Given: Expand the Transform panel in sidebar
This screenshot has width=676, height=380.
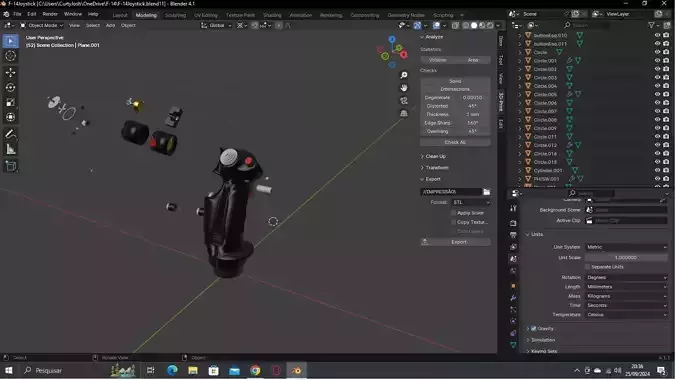Looking at the screenshot, I should pos(436,168).
